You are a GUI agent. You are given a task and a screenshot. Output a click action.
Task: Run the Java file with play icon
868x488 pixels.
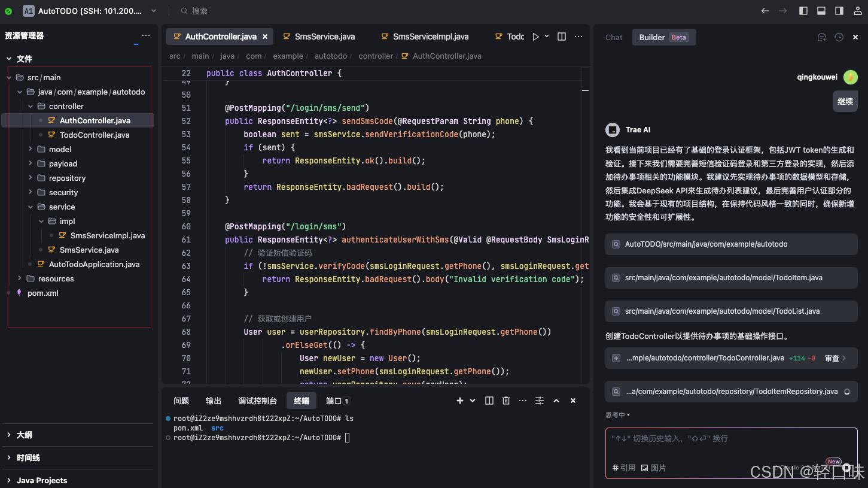click(536, 37)
